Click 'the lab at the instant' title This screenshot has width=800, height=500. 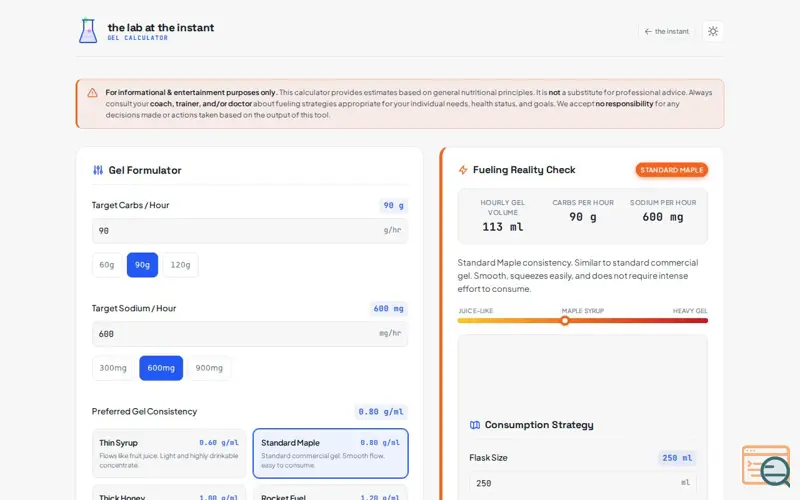tap(161, 28)
